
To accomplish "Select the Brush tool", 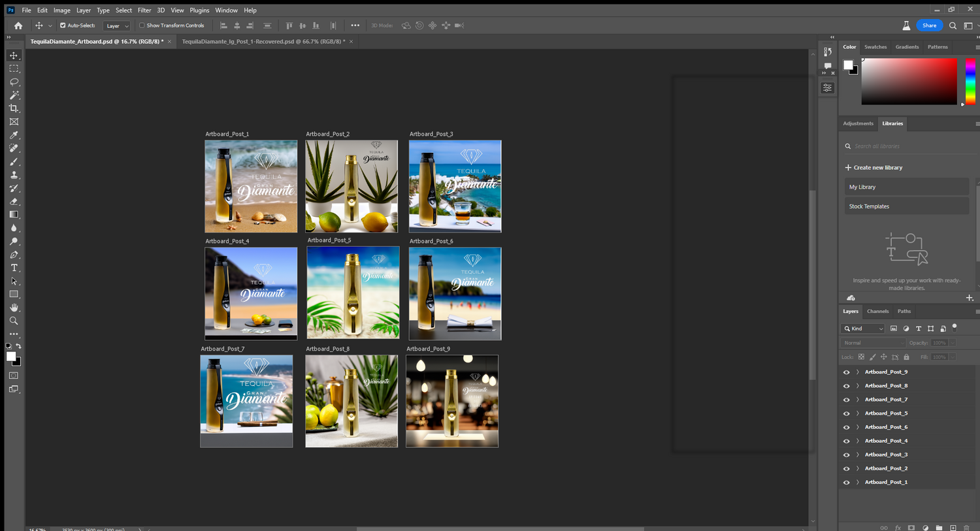I will (14, 161).
